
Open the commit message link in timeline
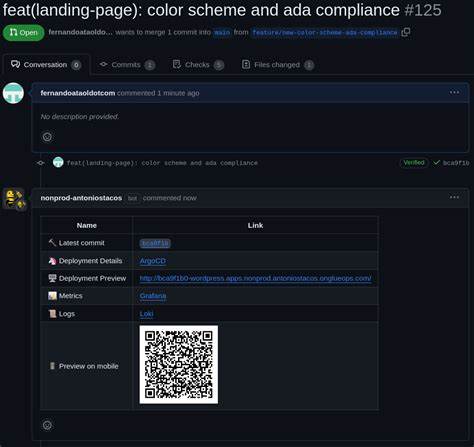pos(162,163)
